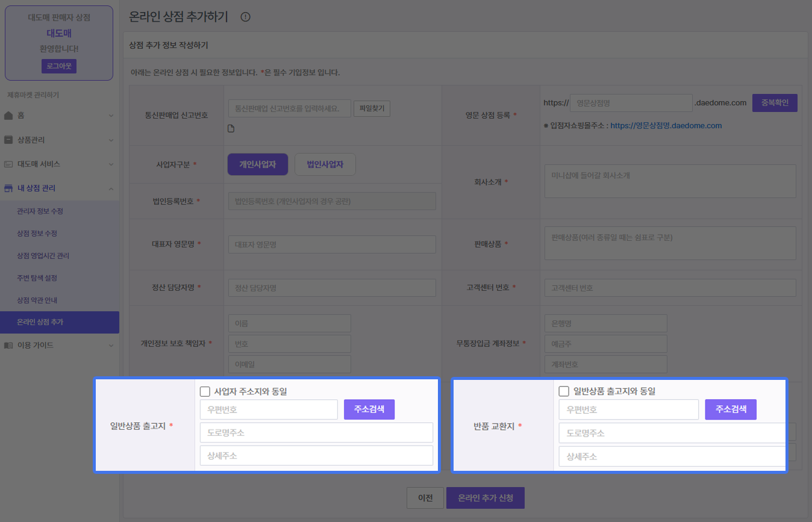Screen dimensions: 812x522
Task: Open 상점 정보 수정 menu item
Action: click(37, 234)
